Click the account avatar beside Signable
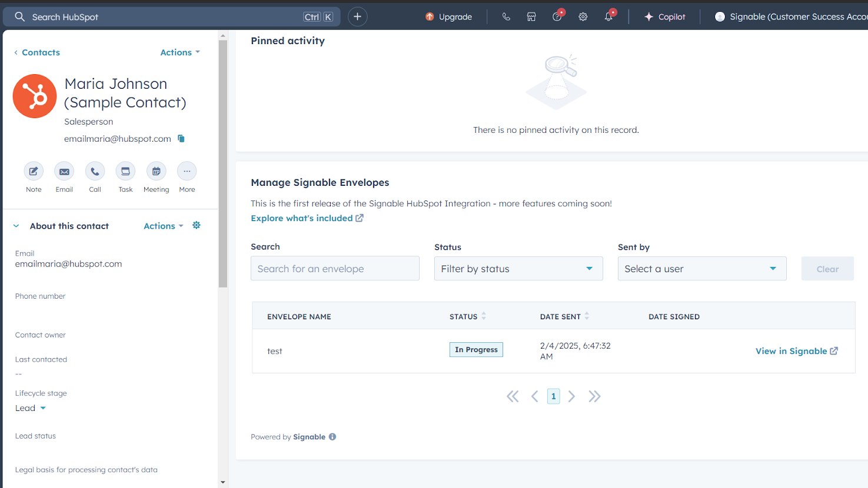868x488 pixels. 720,16
